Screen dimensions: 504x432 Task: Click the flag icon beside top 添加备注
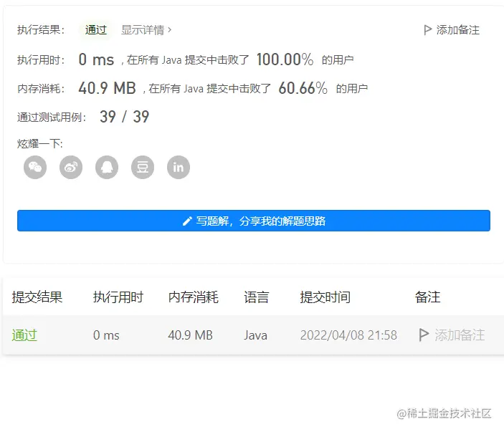coord(427,30)
